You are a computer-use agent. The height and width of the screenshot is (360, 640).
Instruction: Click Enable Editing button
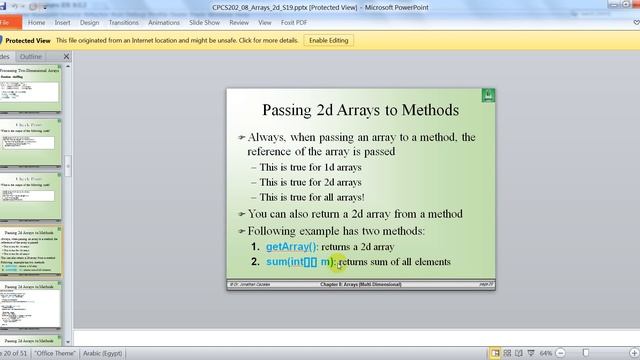click(x=329, y=40)
